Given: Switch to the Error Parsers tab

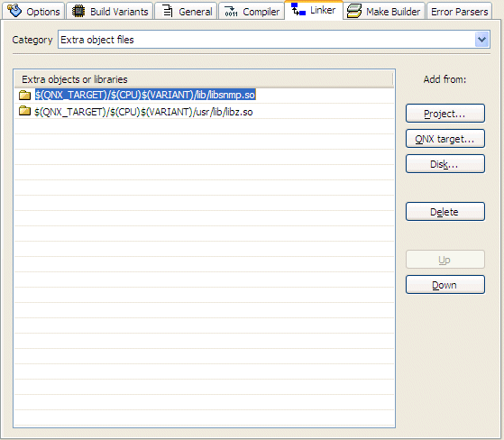Looking at the screenshot, I should click(459, 11).
